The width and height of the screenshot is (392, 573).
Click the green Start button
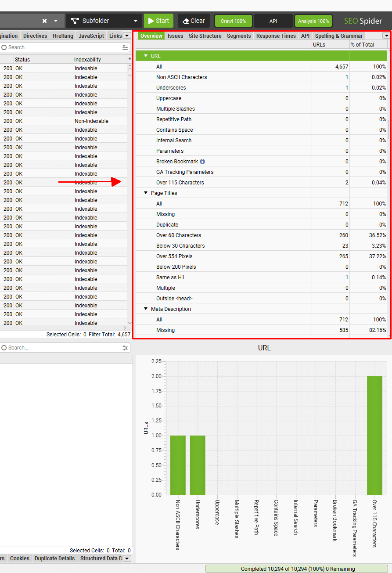(x=158, y=21)
